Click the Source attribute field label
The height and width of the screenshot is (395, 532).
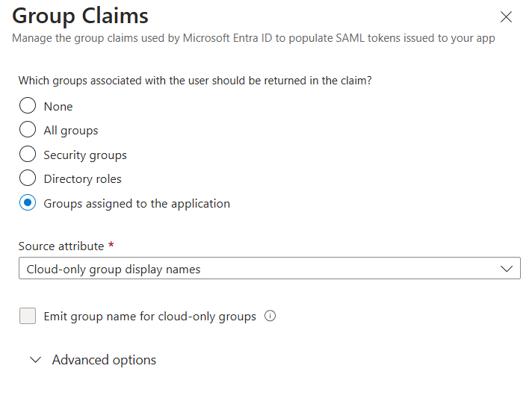(x=61, y=246)
